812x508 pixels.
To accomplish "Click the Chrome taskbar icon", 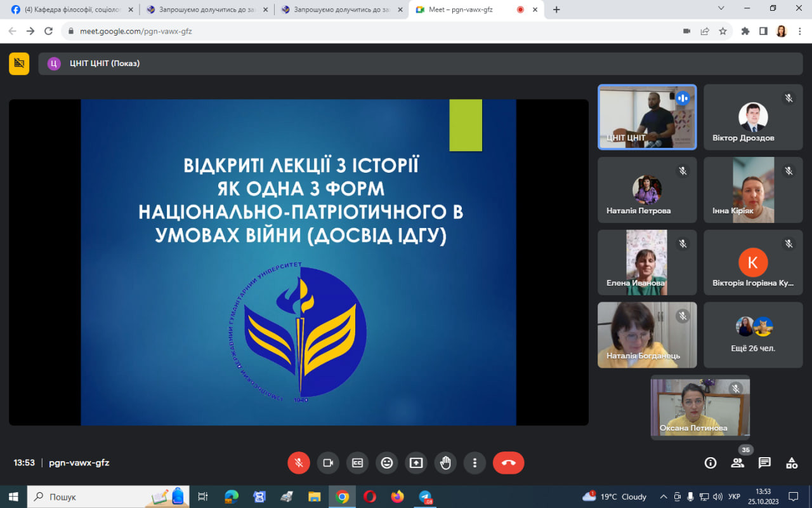I will (x=342, y=497).
